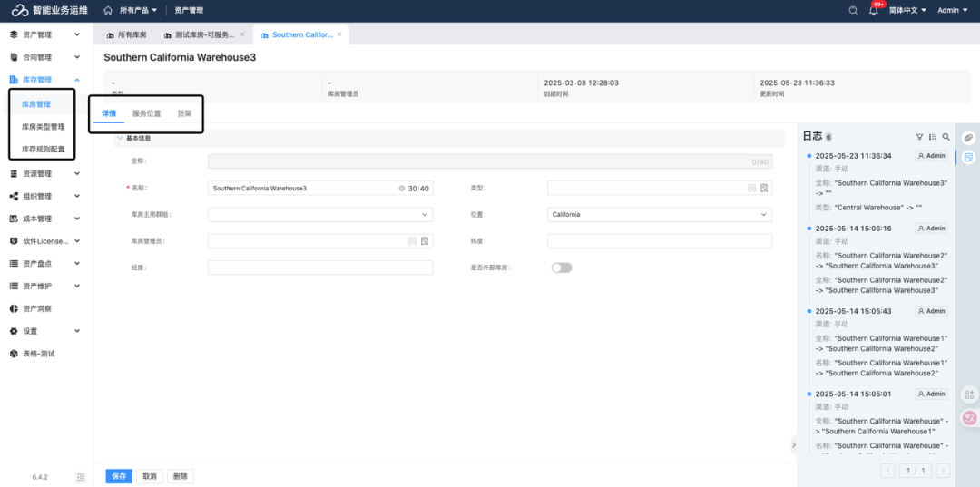Click the 组织管理 sidebar icon
Image resolution: width=980 pixels, height=487 pixels.
(x=14, y=196)
